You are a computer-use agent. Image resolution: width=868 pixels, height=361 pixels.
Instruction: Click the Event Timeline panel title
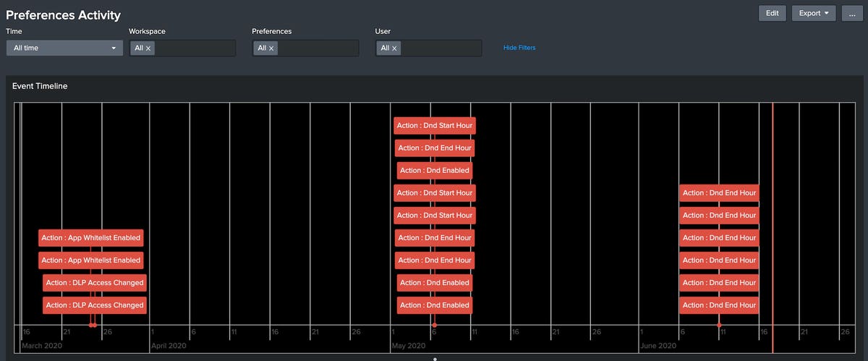point(40,86)
